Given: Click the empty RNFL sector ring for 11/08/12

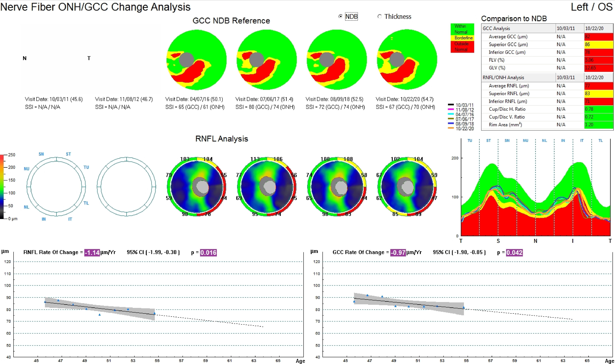Looking at the screenshot, I should (126, 187).
